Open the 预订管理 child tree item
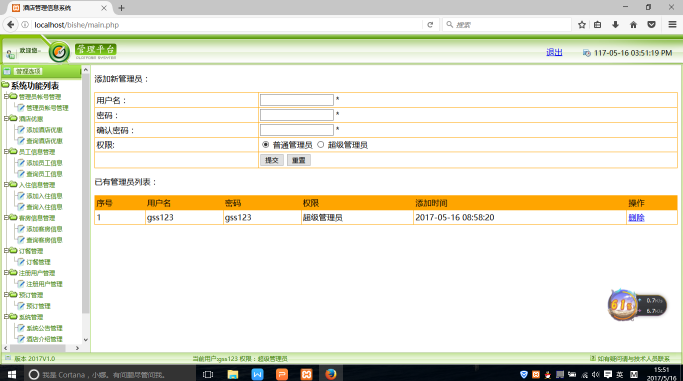 tap(38, 306)
